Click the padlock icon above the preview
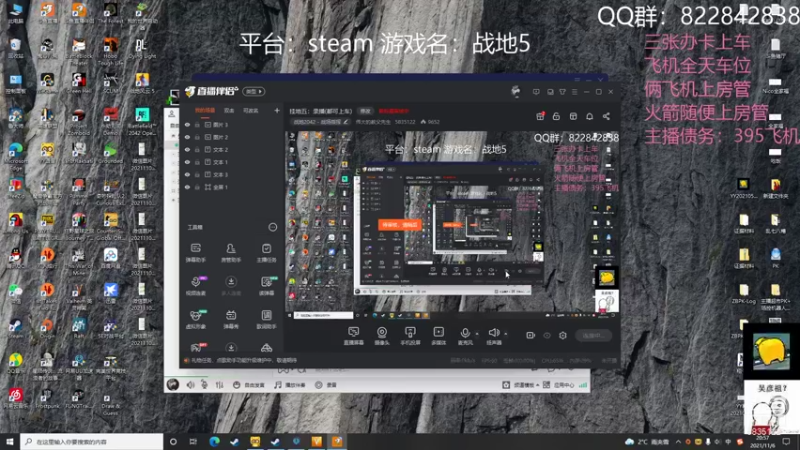Screen dimensions: 800x450 pyautogui.click(x=556, y=116)
